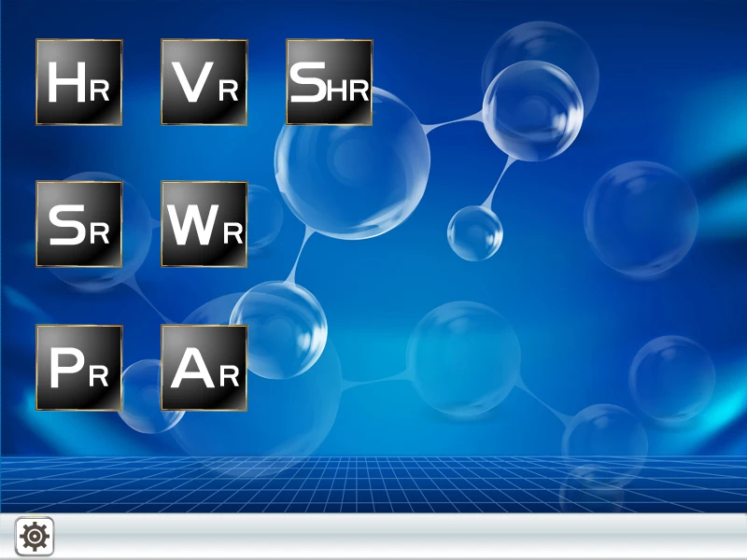Open the AR mode tile

tap(204, 368)
